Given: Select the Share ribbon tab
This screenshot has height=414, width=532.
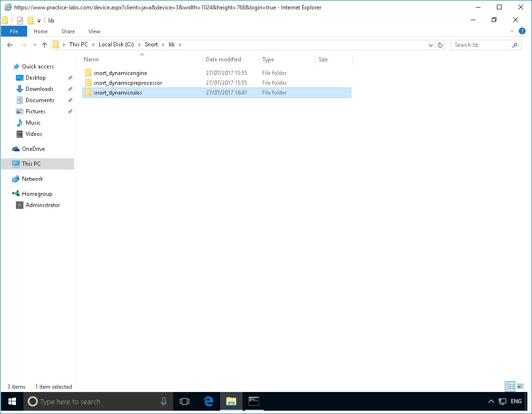Looking at the screenshot, I should pos(68,31).
